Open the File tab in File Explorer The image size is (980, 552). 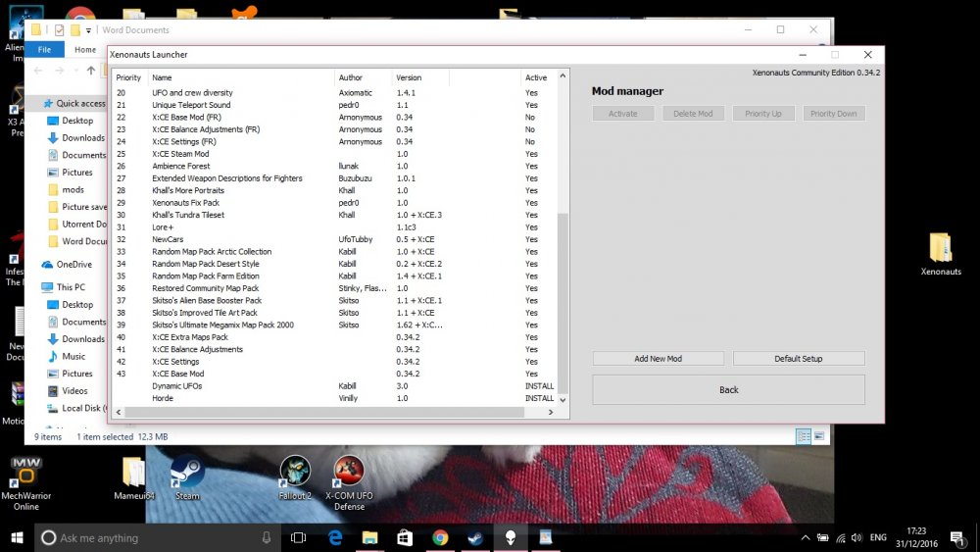(44, 49)
